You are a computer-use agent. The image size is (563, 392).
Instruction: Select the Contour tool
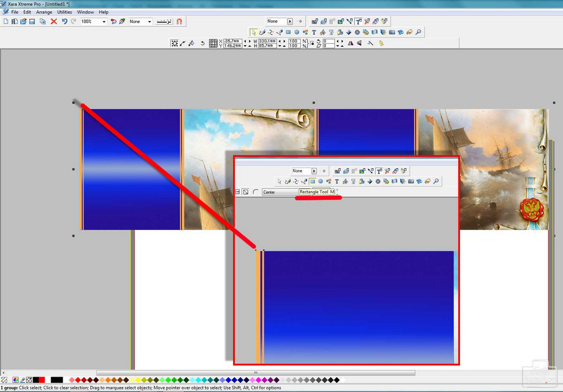[357, 32]
